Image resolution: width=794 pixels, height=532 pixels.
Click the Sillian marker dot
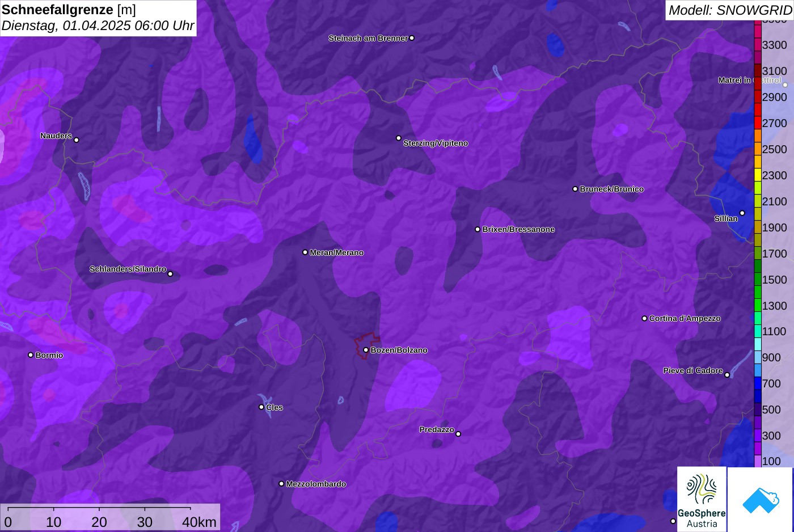742,213
